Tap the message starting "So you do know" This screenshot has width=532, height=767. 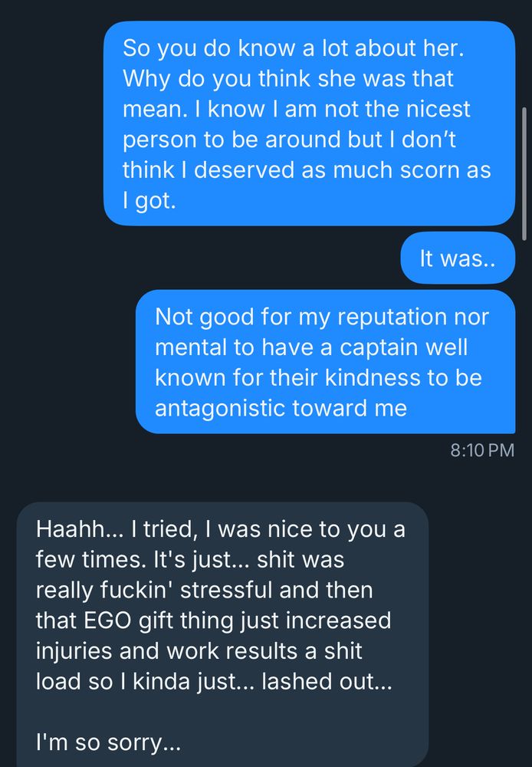[x=307, y=123]
